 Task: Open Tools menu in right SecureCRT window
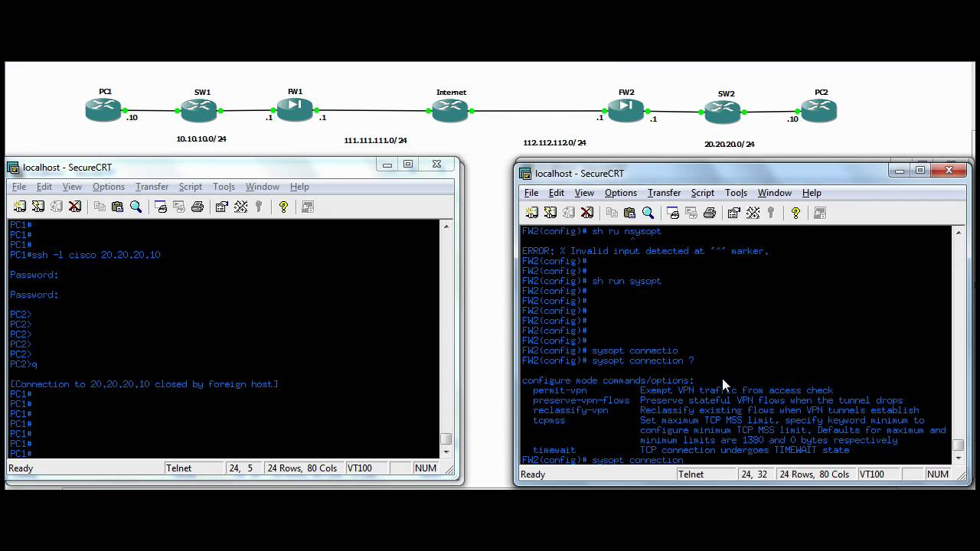pyautogui.click(x=736, y=193)
